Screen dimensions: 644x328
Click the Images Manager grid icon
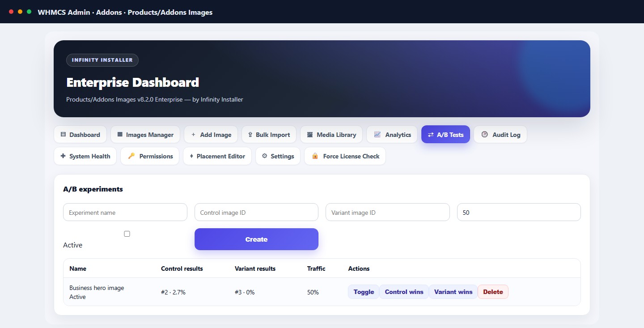point(120,134)
